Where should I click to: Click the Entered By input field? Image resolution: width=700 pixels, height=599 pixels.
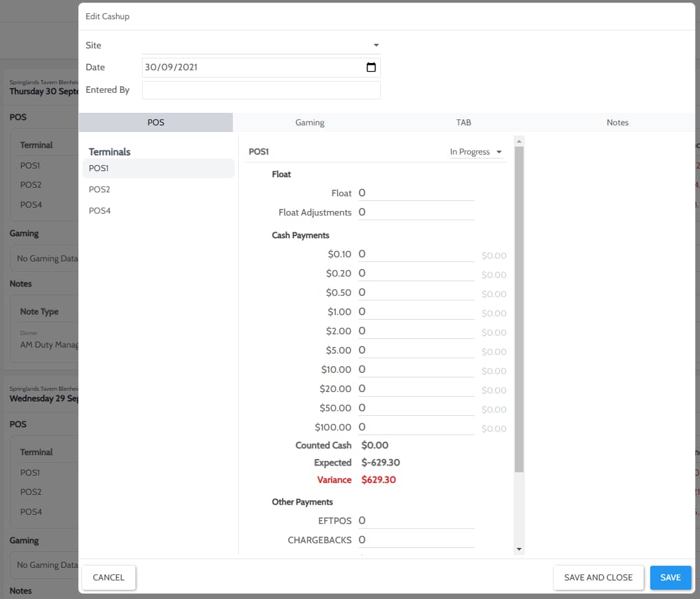point(261,90)
